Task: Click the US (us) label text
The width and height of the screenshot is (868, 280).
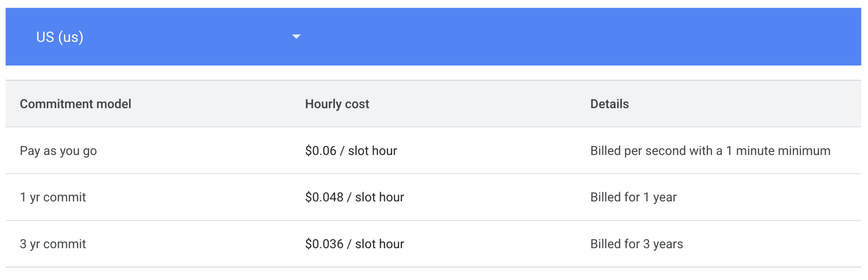Action: point(59,37)
